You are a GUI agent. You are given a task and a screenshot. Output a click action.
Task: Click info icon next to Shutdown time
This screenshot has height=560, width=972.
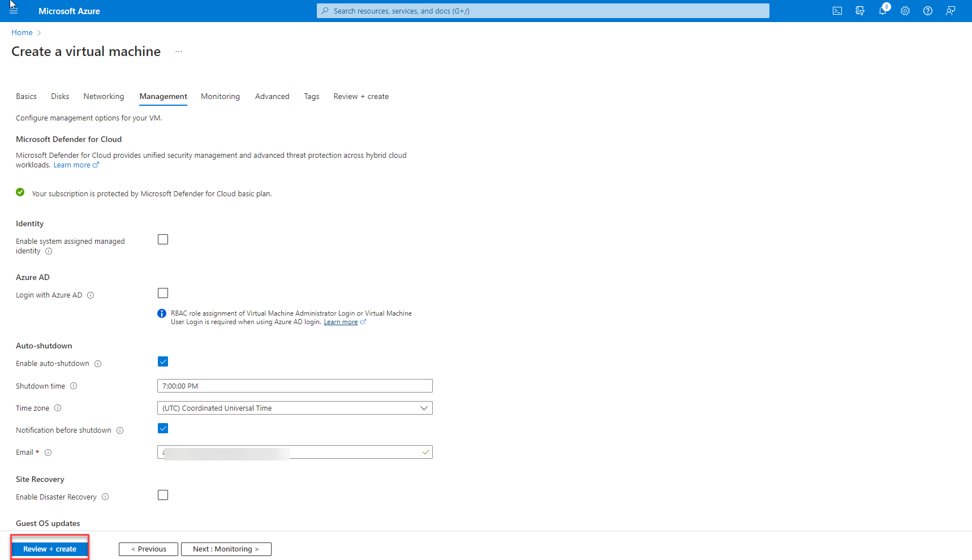point(74,386)
